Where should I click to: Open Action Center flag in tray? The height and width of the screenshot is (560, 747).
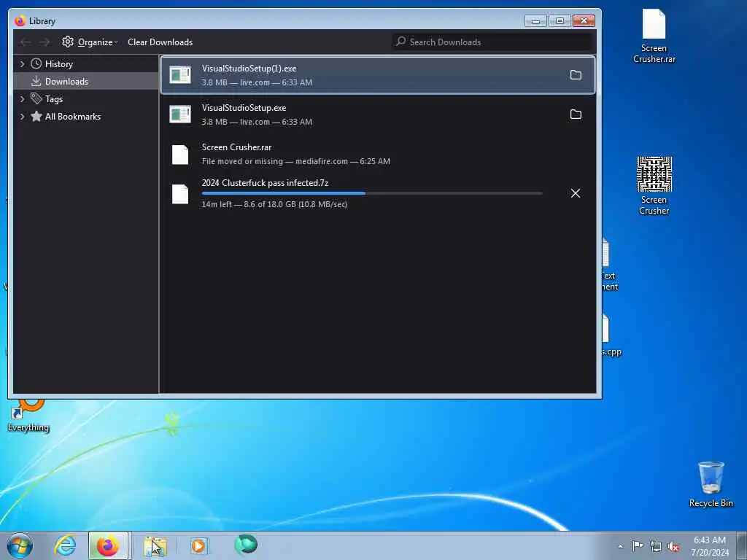(638, 545)
